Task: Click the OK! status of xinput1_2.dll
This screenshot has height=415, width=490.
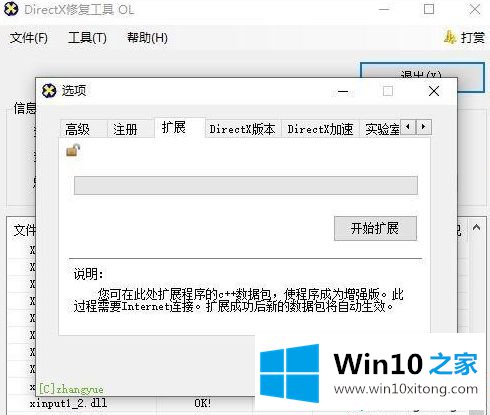Action: [203, 403]
